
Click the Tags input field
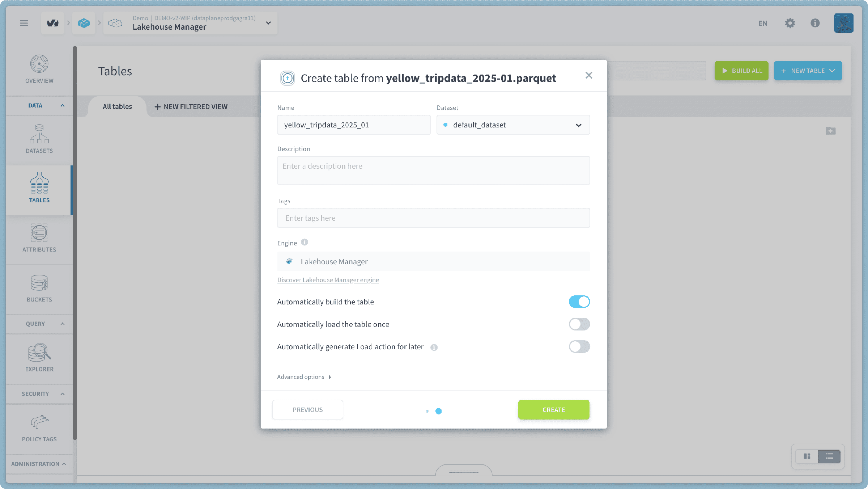tap(434, 218)
